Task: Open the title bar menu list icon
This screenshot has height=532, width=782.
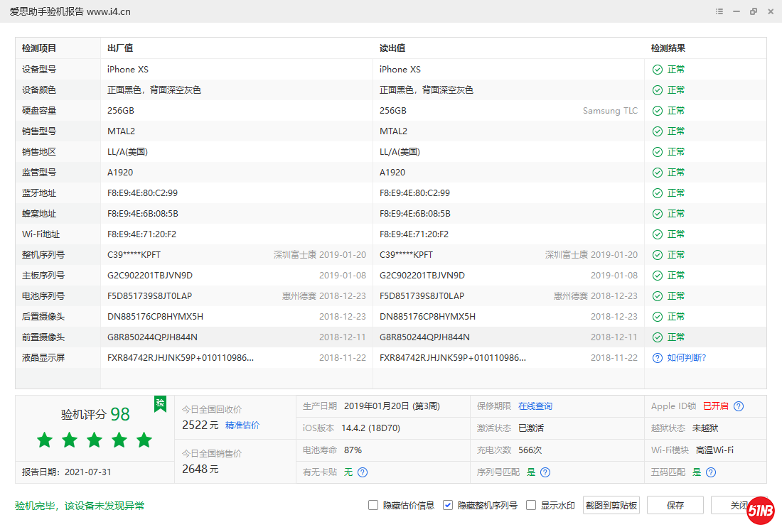Action: tap(719, 11)
